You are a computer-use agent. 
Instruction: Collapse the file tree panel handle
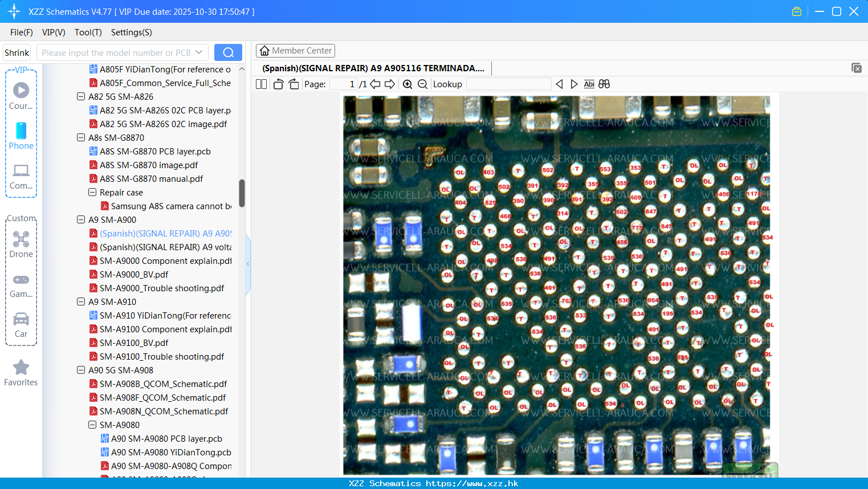[x=248, y=263]
